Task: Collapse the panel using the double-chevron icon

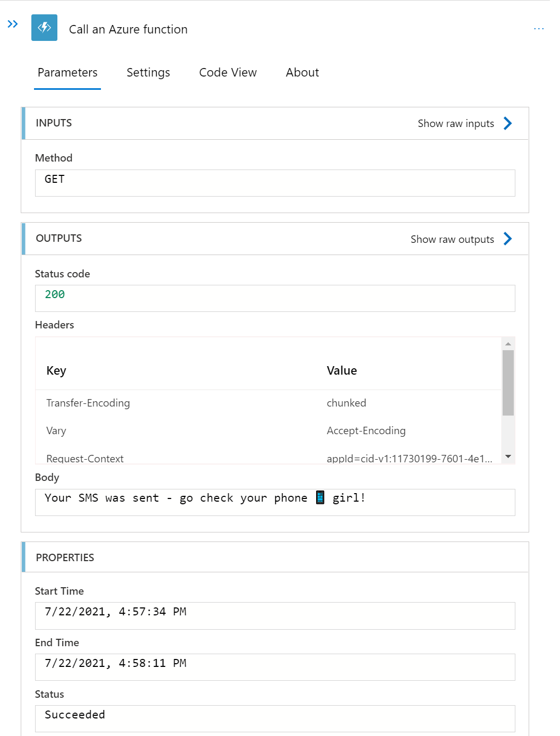Action: pyautogui.click(x=12, y=23)
